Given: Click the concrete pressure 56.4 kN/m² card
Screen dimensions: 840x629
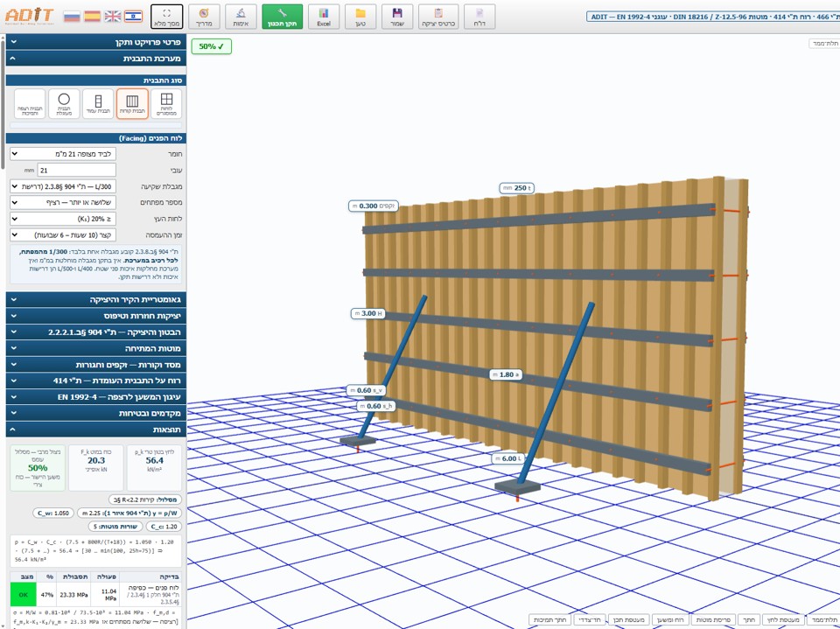Looking at the screenshot, I should 154,468.
